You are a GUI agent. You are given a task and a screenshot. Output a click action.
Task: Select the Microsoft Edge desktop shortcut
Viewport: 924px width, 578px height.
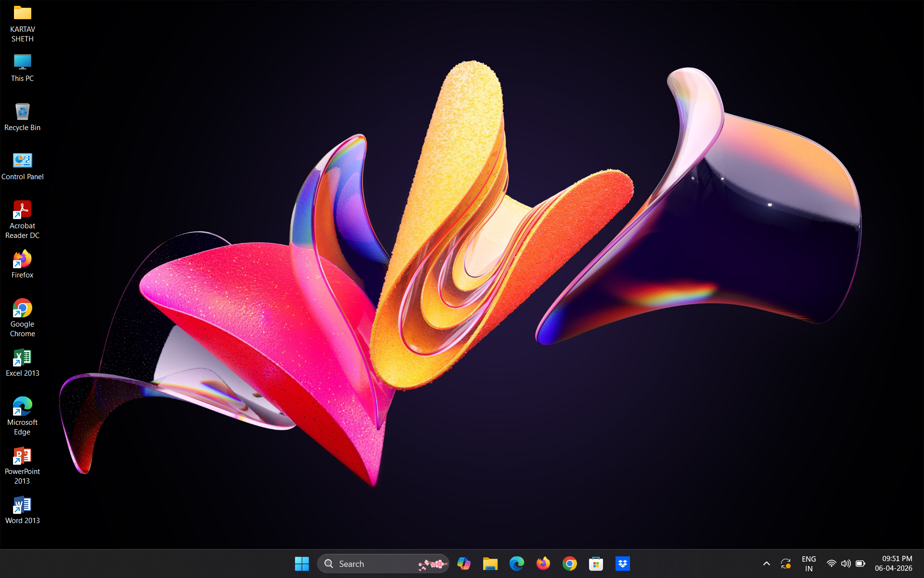coord(22,407)
